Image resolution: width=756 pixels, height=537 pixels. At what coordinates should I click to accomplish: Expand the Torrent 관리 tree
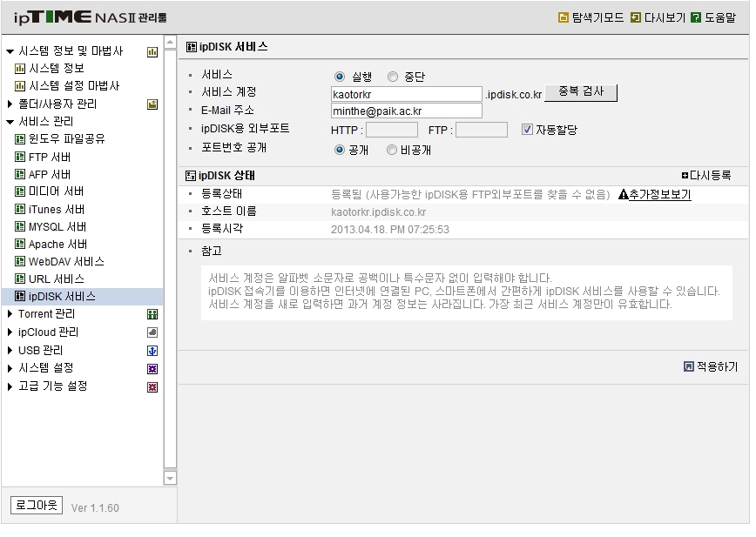point(10,314)
